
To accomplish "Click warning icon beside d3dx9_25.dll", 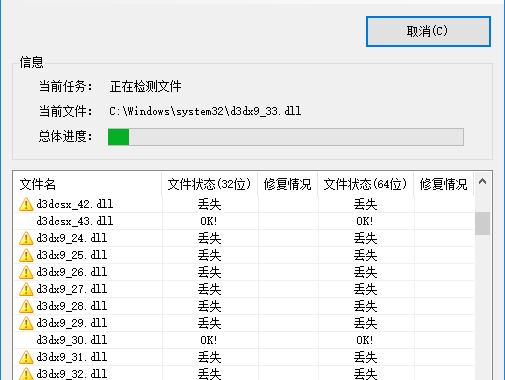I will click(x=26, y=255).
